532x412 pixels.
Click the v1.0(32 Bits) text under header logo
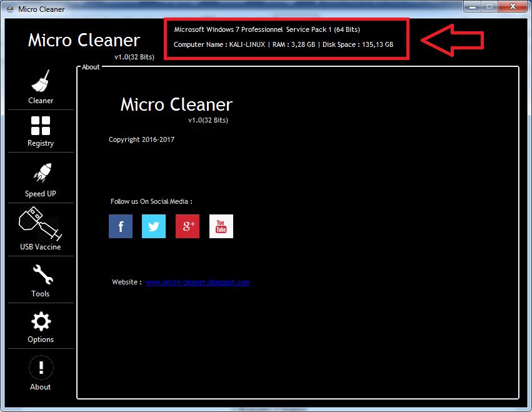134,57
